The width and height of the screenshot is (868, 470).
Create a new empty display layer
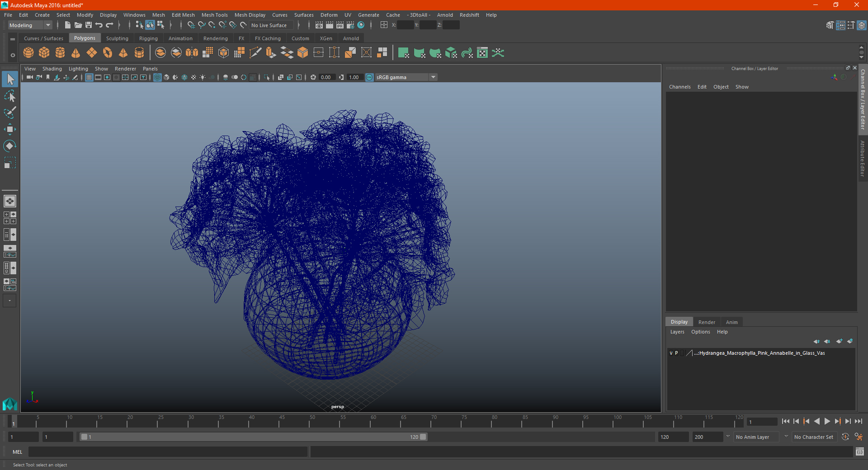click(x=840, y=341)
